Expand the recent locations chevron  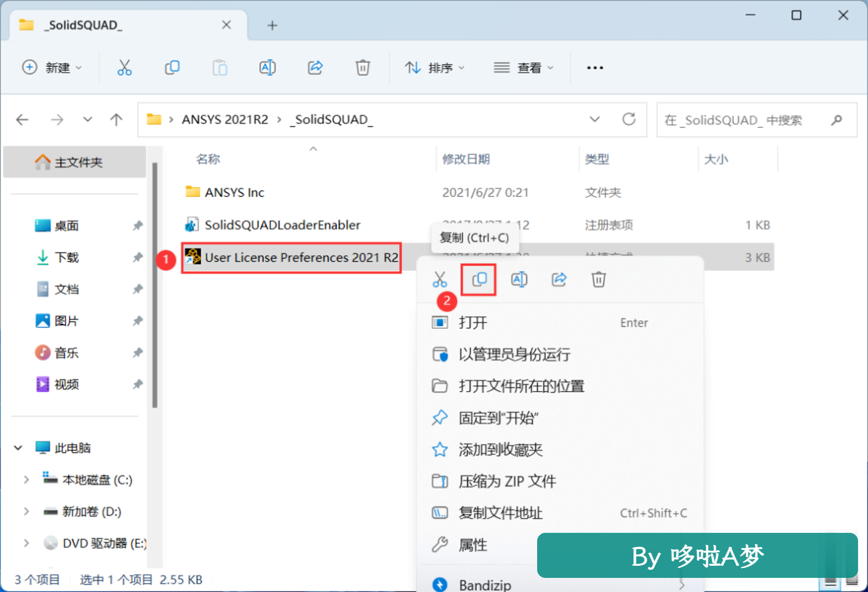[x=87, y=119]
